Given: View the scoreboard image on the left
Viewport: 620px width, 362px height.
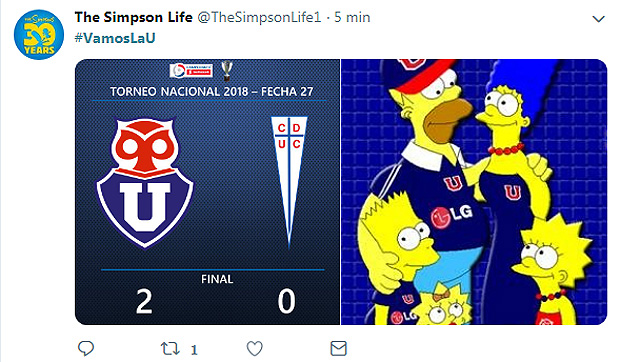Looking at the screenshot, I should [208, 192].
